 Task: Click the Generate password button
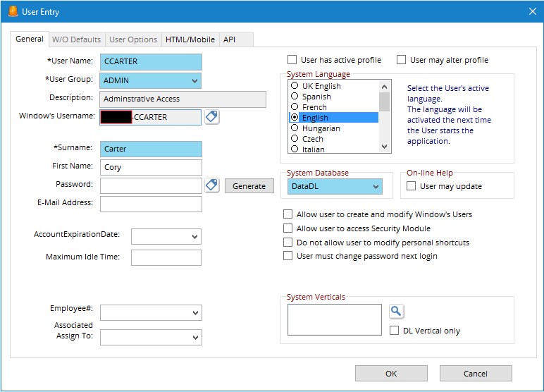pyautogui.click(x=249, y=185)
